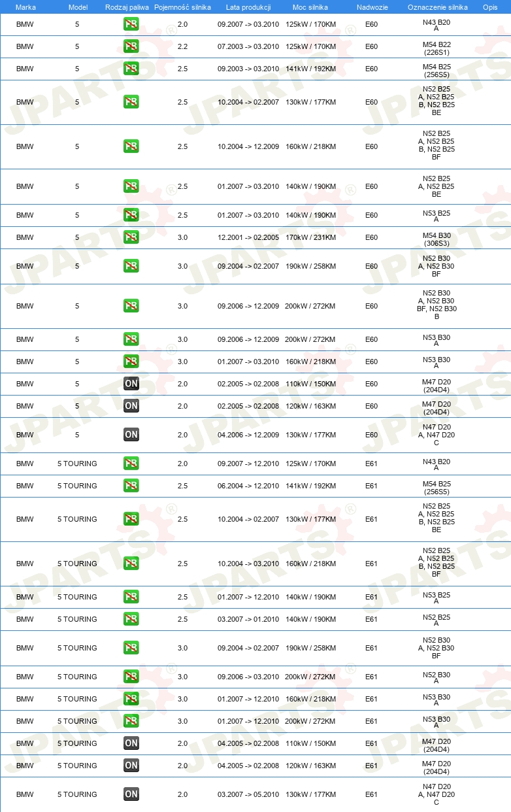Click petrol icon in the N43 B20 E60 row

pyautogui.click(x=131, y=25)
